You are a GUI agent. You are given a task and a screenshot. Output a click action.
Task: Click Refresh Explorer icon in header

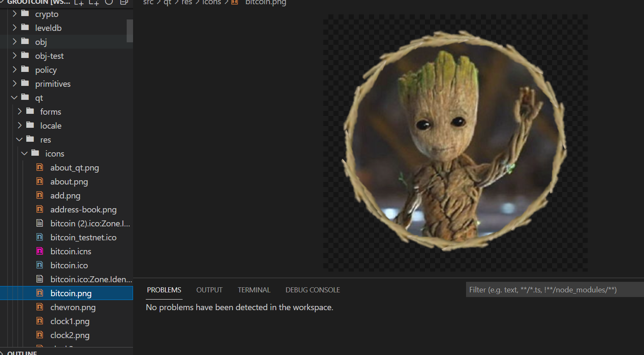point(109,2)
